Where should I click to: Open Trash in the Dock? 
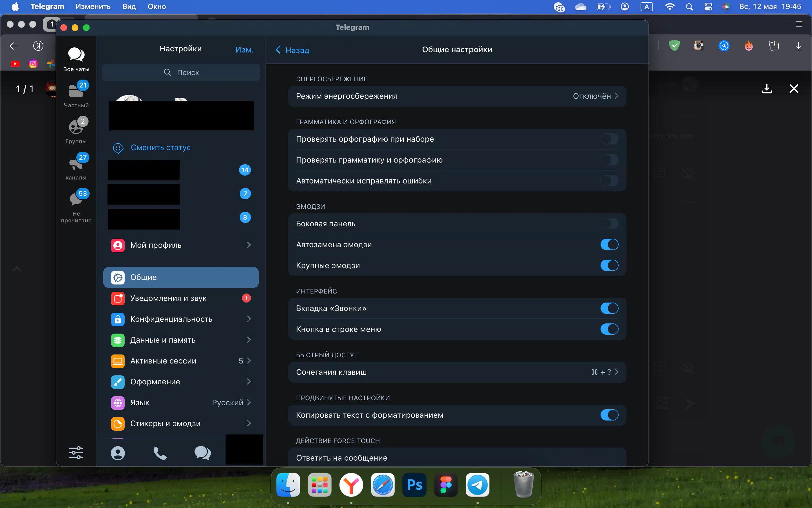[524, 485]
